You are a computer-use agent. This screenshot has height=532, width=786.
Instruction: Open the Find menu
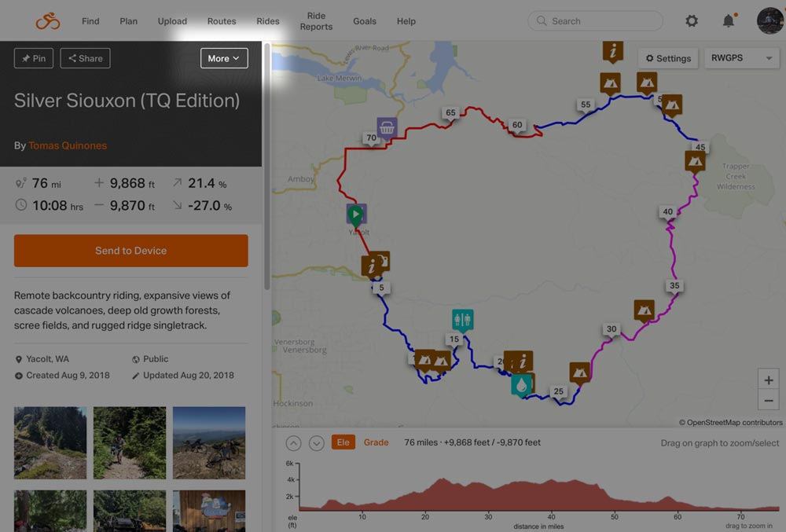(x=90, y=21)
